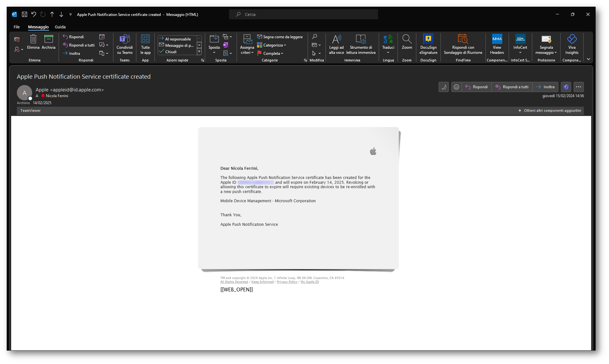The image size is (609, 364).
Task: Click the TeamViewer add-in bar label
Action: [31, 111]
